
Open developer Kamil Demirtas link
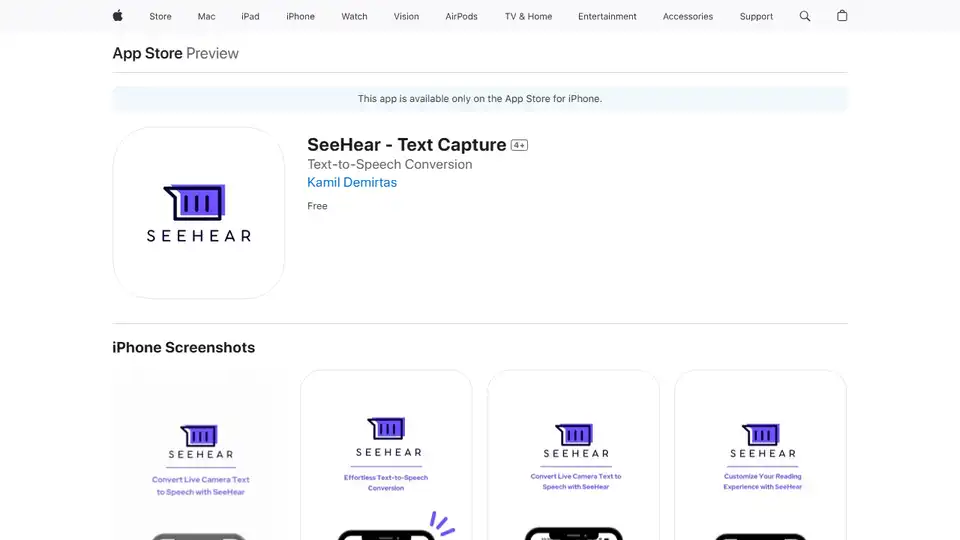pos(352,182)
